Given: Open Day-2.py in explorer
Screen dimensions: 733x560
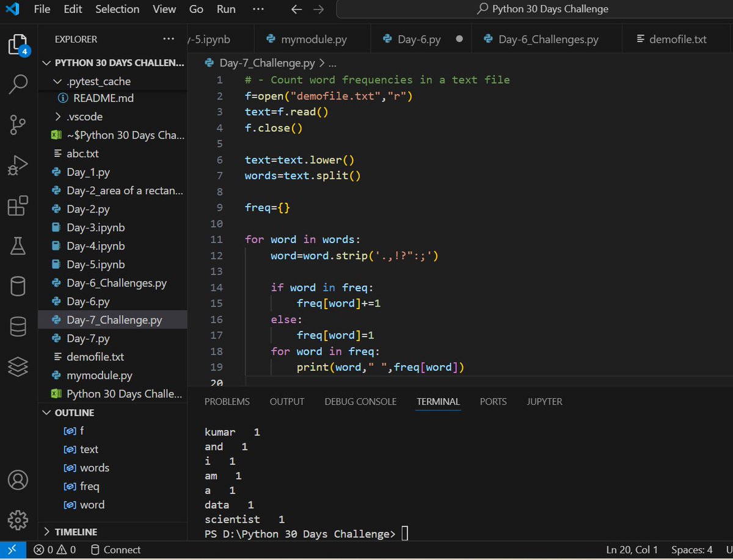Looking at the screenshot, I should tap(113, 209).
